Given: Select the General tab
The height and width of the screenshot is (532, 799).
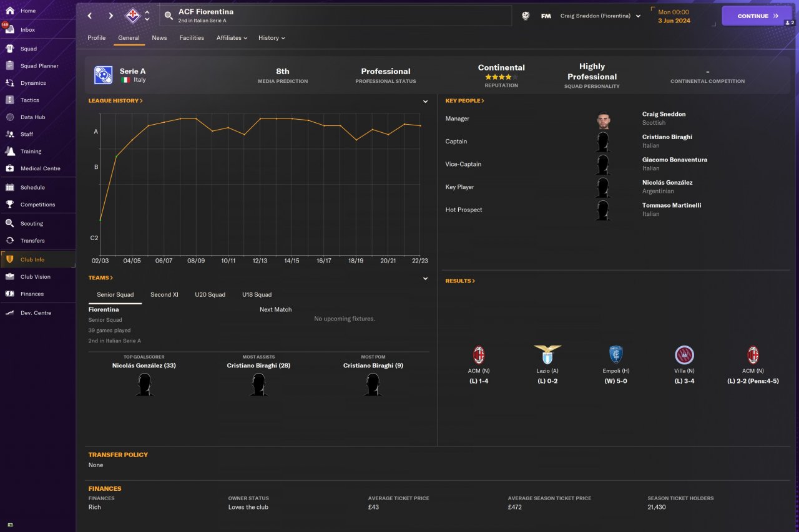Looking at the screenshot, I should (129, 38).
